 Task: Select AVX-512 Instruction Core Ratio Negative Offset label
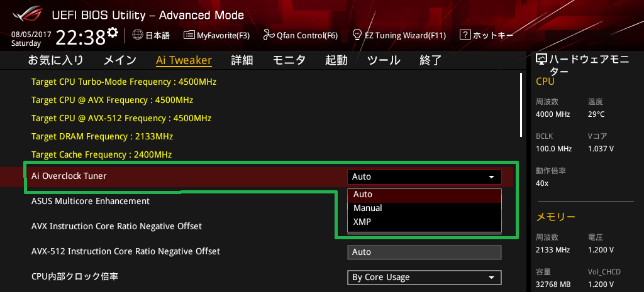126,251
